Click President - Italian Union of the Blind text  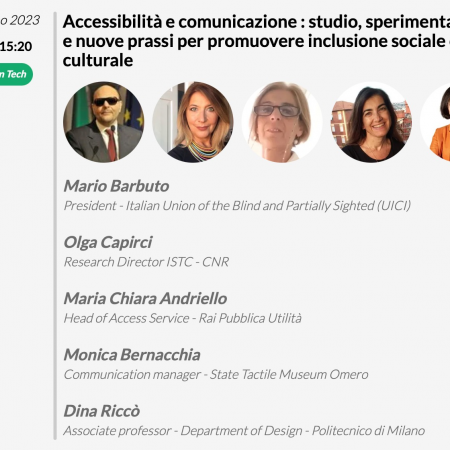pyautogui.click(x=237, y=206)
